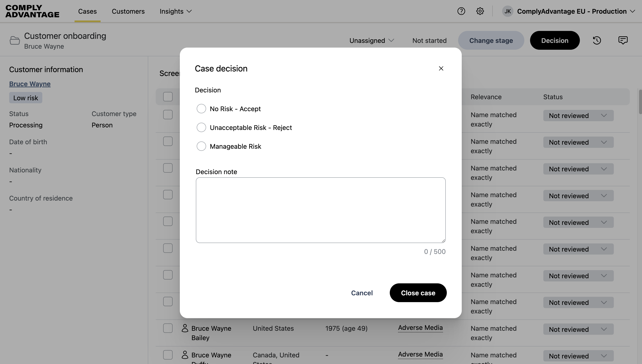This screenshot has width=642, height=364.
Task: Click the customer onboarding folder icon
Action: (15, 41)
